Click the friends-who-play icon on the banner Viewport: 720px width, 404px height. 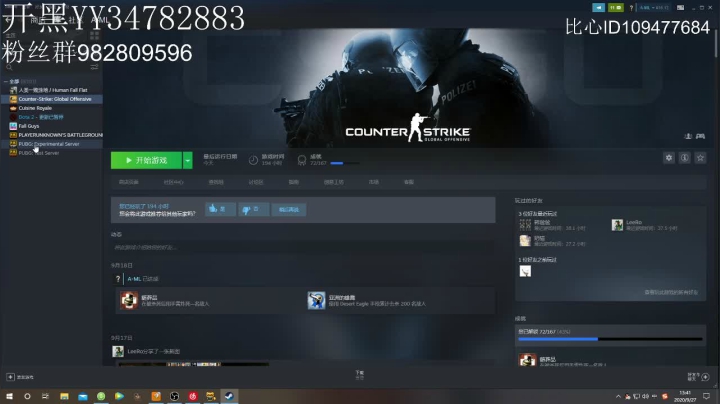688,136
